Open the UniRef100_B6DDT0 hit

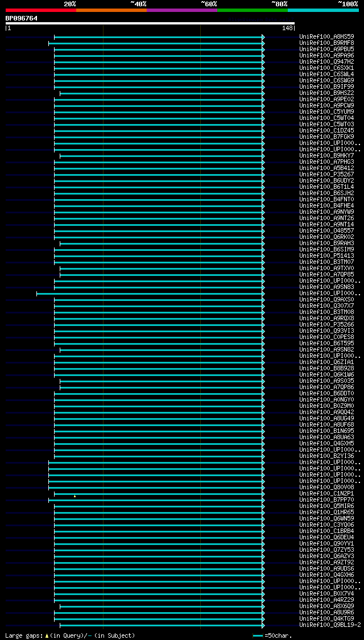(326, 394)
